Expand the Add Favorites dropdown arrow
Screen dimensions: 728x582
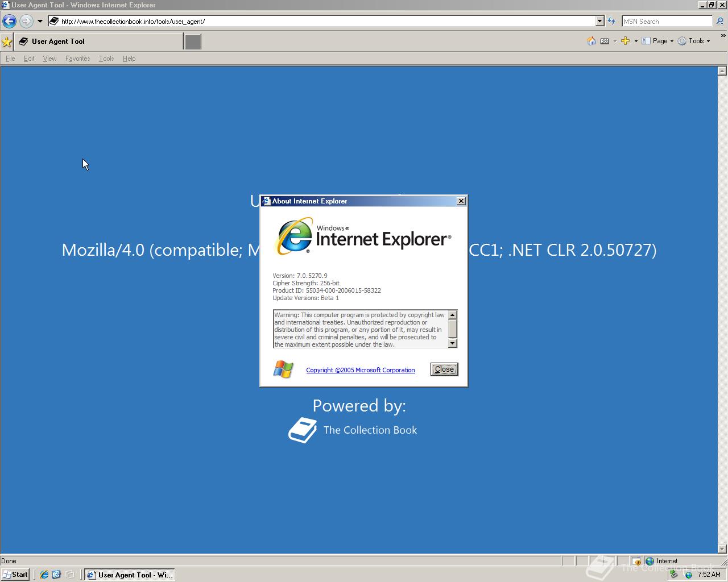636,41
